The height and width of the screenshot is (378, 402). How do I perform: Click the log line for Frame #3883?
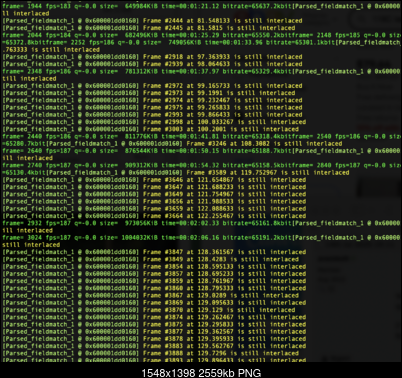[x=154, y=346]
